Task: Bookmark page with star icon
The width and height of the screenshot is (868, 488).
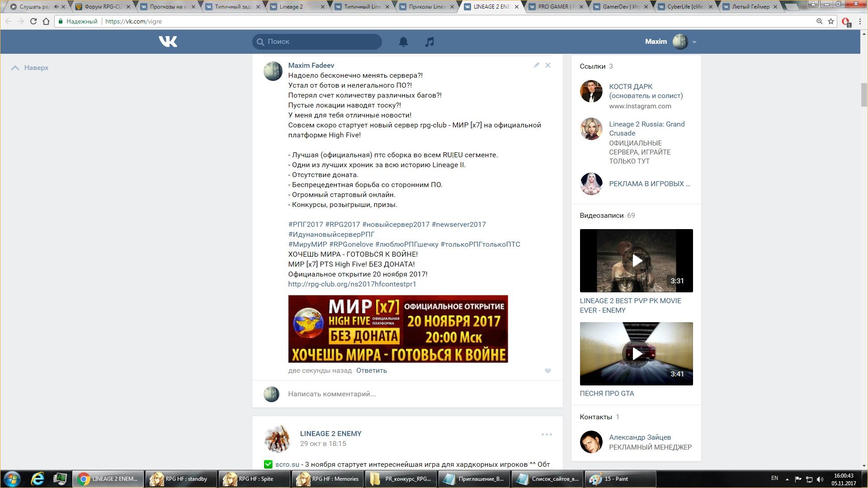Action: 831,21
